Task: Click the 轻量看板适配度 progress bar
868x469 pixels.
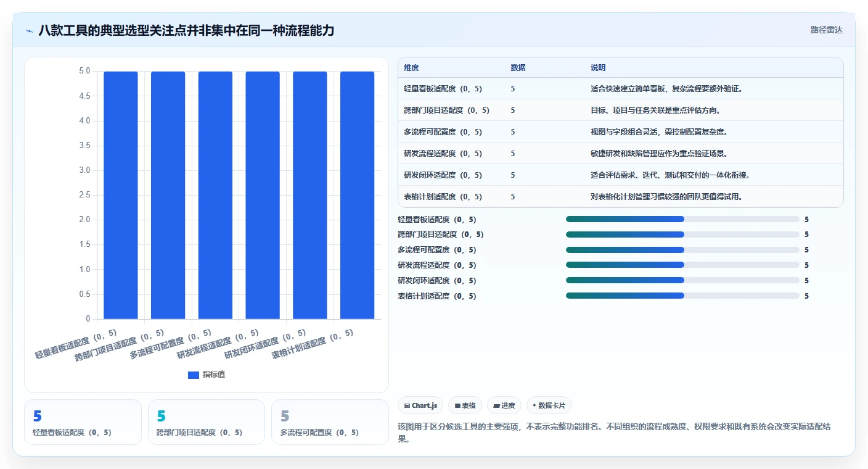Action: (x=682, y=219)
